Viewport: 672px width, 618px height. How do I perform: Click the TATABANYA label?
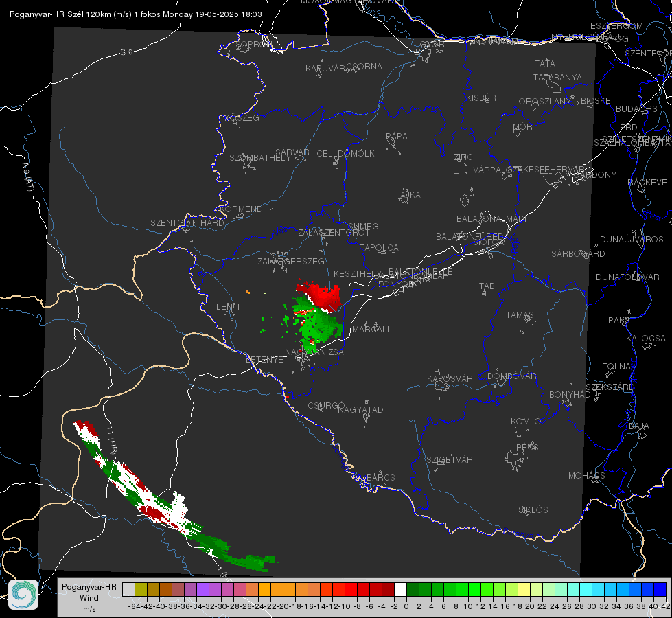click(x=557, y=77)
